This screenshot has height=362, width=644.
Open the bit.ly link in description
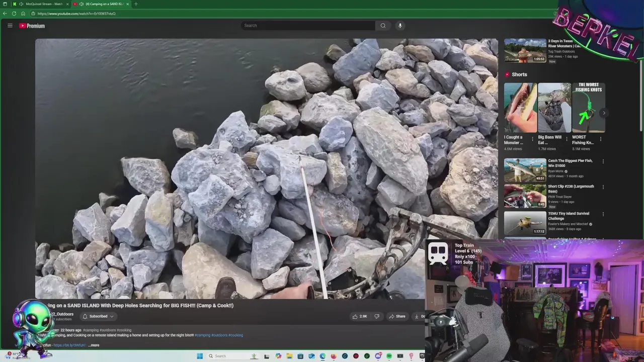tap(69, 345)
